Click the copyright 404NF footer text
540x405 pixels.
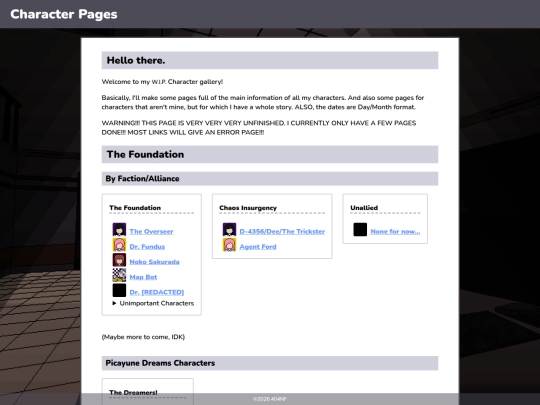pos(270,399)
